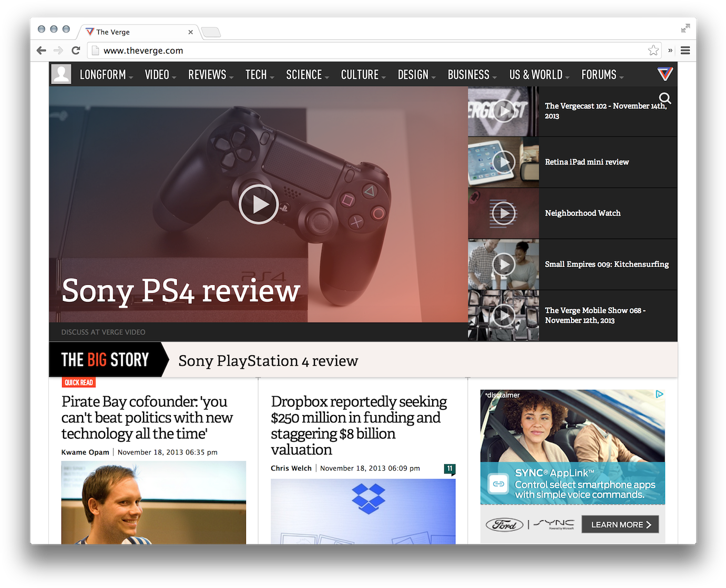
Task: Click the date November 18, 2013 06:35 pm
Action: tap(167, 452)
